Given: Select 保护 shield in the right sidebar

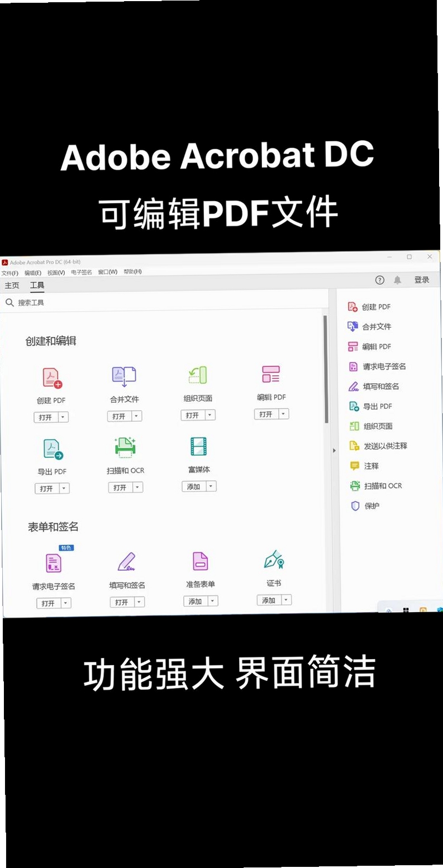Looking at the screenshot, I should coord(365,506).
